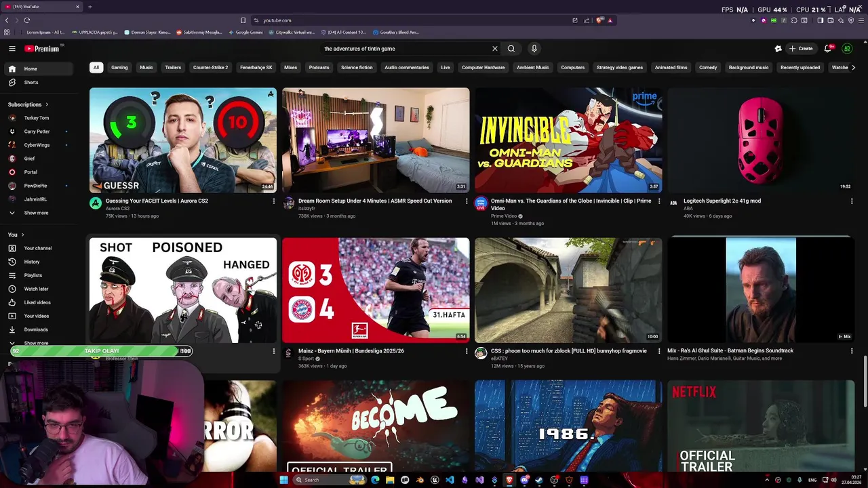Click the Windows Start button
Viewport: 868px width, 488px height.
click(283, 480)
